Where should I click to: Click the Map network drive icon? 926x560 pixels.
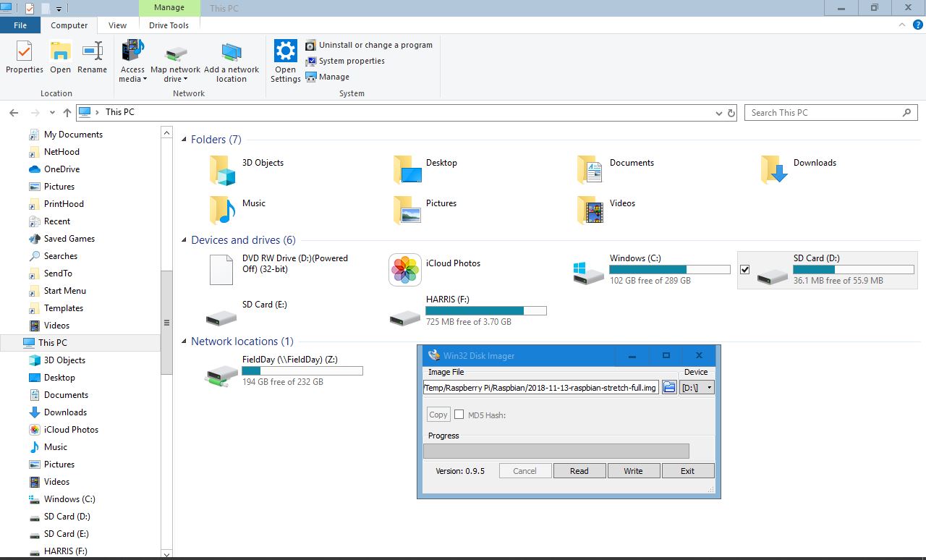click(x=176, y=54)
